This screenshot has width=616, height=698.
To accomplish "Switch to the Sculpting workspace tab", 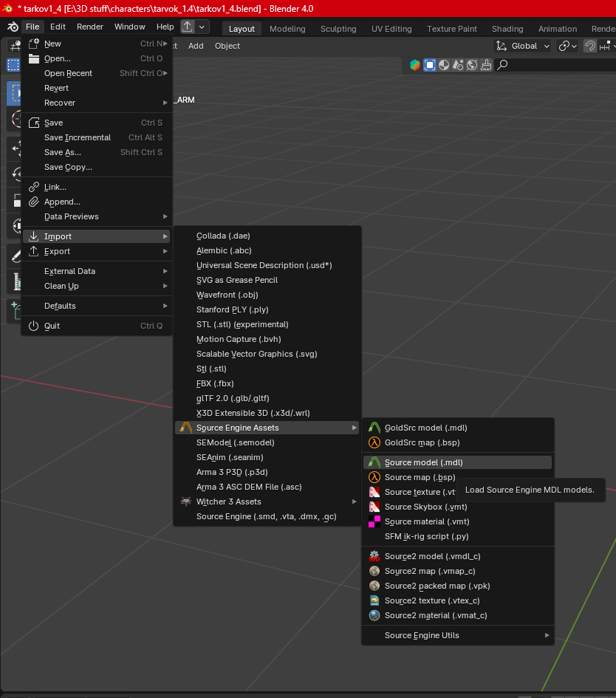I will click(338, 29).
